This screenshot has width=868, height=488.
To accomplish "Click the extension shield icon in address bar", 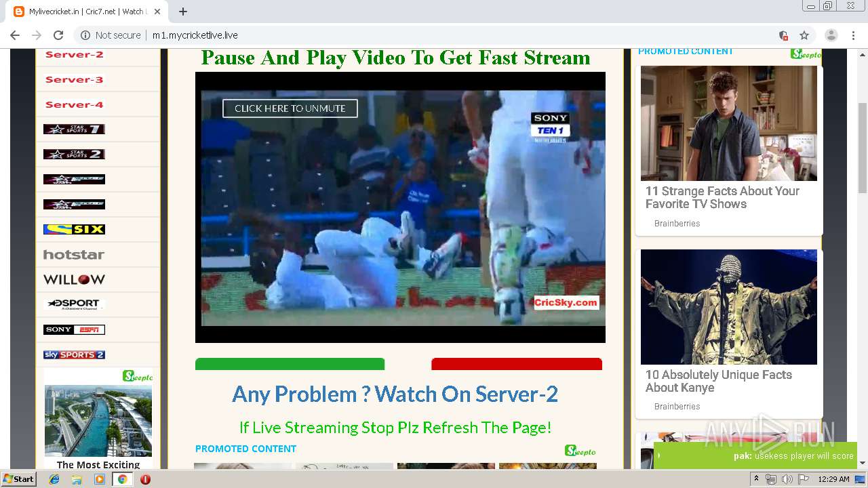I will [x=783, y=35].
